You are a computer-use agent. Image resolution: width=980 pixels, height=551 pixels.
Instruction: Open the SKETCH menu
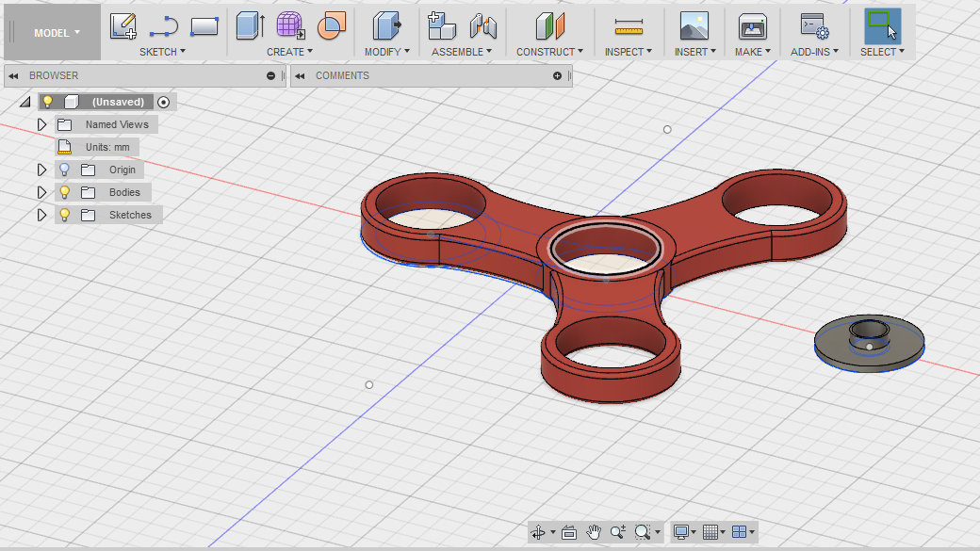pos(162,52)
